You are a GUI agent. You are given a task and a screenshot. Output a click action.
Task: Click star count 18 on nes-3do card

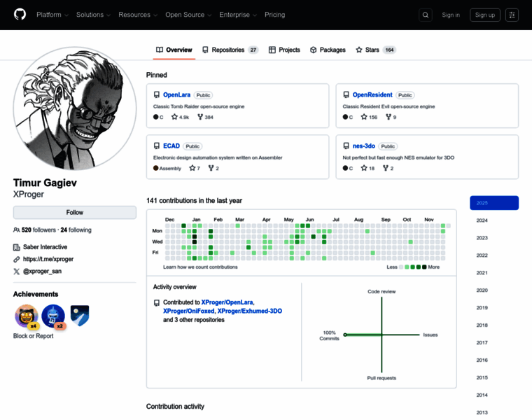coord(367,168)
